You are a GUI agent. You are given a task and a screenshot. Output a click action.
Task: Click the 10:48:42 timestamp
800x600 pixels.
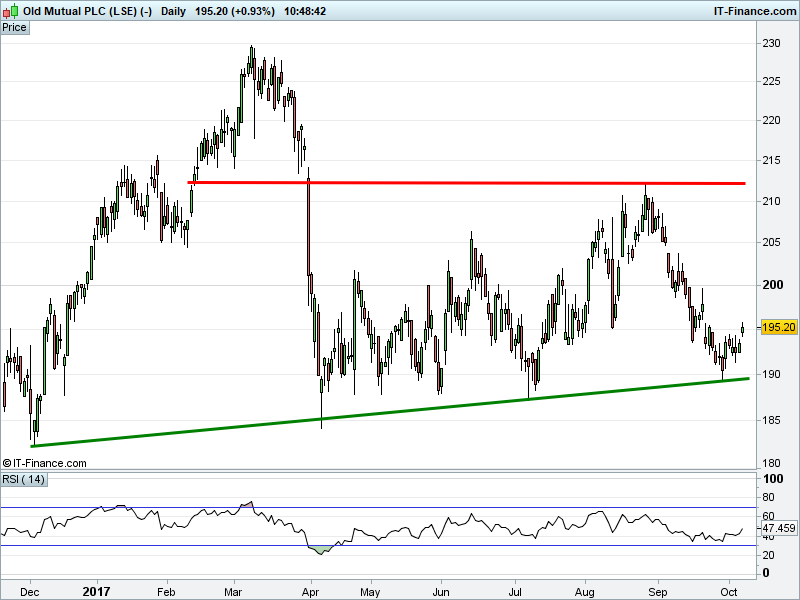point(305,11)
